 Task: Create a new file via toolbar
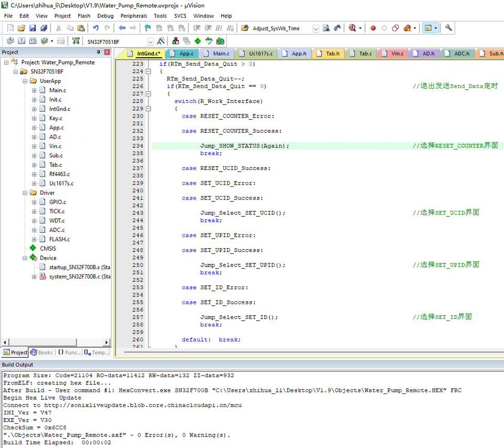(10, 28)
